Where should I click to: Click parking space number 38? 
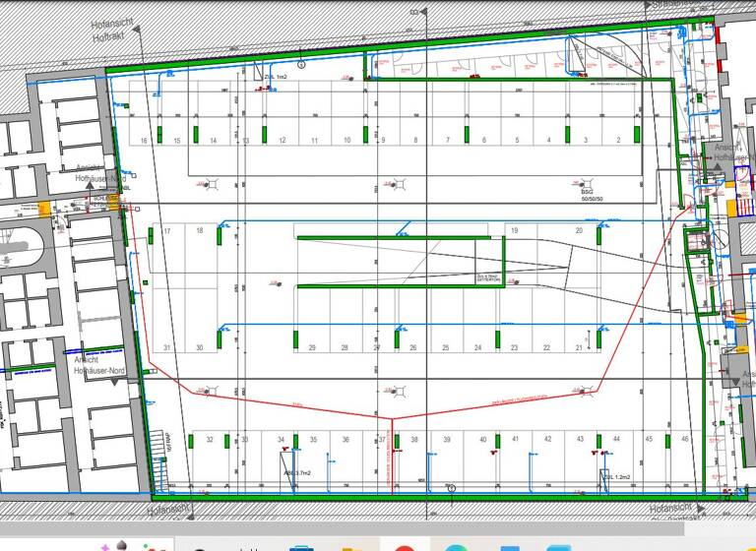tap(414, 440)
